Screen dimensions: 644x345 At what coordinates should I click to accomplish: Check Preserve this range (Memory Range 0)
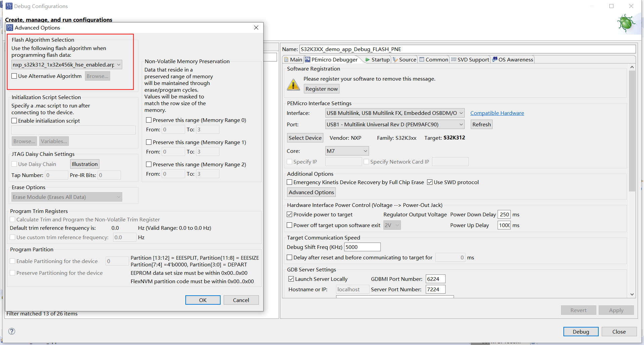tap(148, 120)
